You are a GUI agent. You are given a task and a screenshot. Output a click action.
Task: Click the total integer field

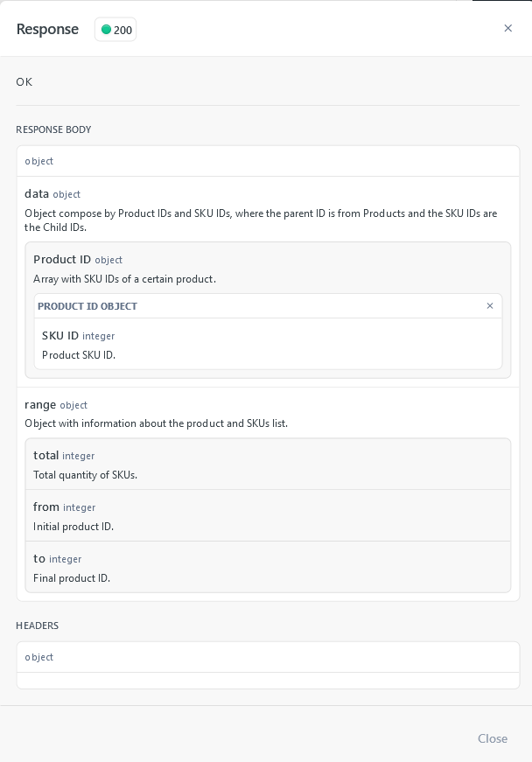[x=268, y=464]
